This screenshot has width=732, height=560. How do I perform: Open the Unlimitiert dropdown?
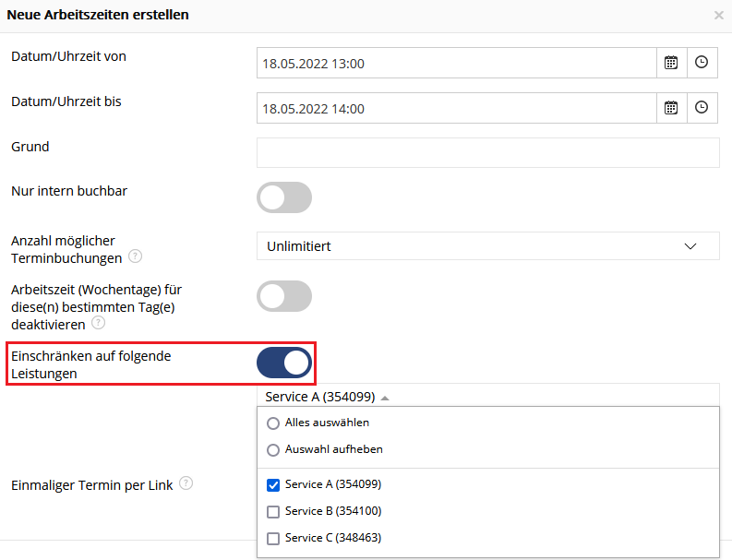point(487,246)
